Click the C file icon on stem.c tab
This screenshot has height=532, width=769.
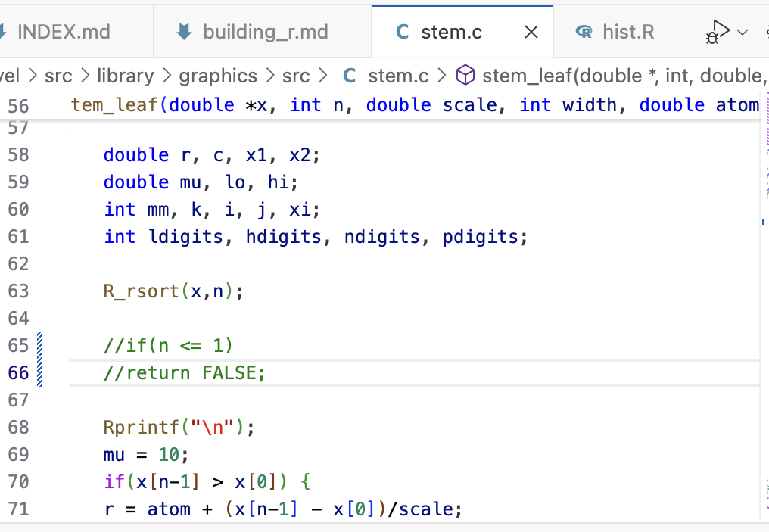point(403,32)
